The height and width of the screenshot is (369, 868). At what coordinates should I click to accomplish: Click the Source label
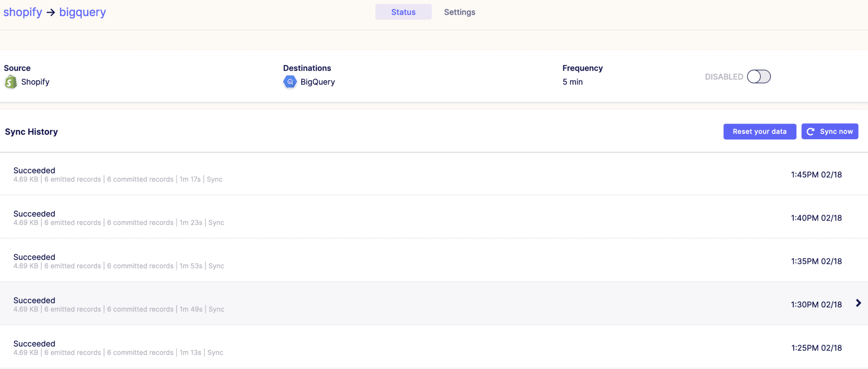17,68
